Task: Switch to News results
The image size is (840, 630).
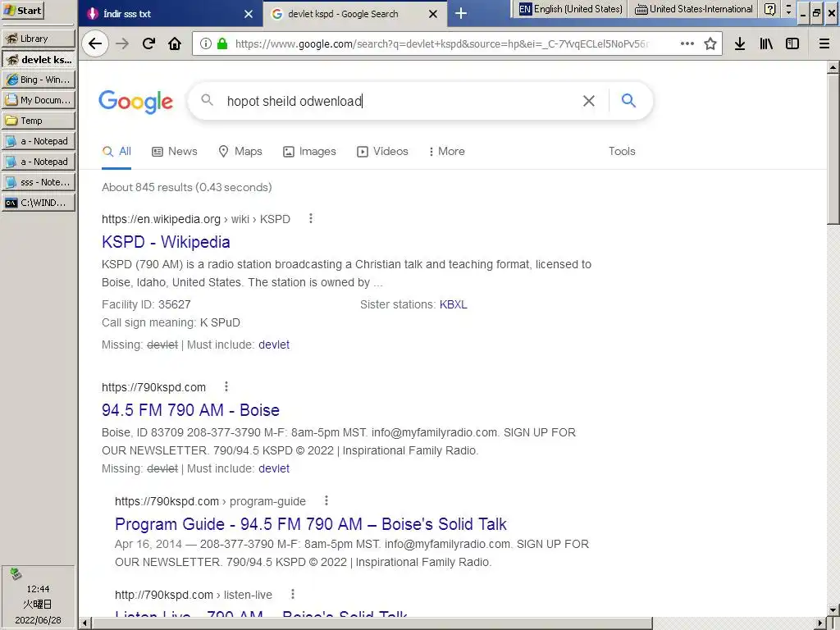Action: pos(175,152)
